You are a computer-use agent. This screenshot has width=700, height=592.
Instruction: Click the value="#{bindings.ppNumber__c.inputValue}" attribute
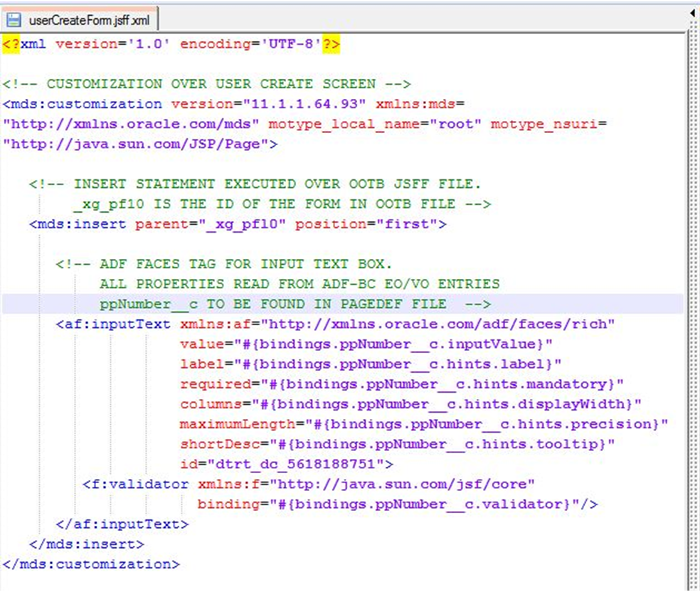(367, 344)
